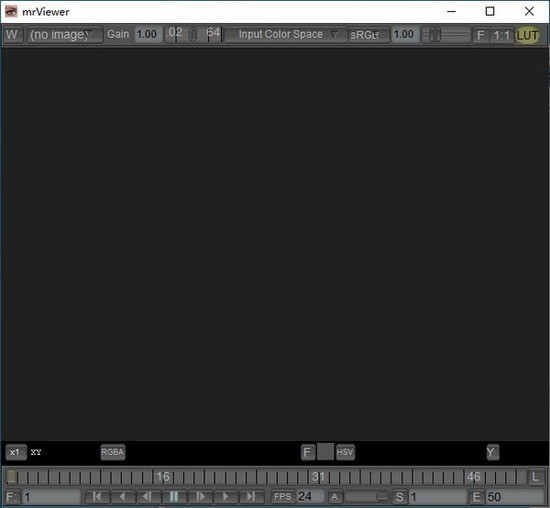Screen dimensions: 550x508
Task: Toggle the W wipe button
Action: (x=13, y=35)
